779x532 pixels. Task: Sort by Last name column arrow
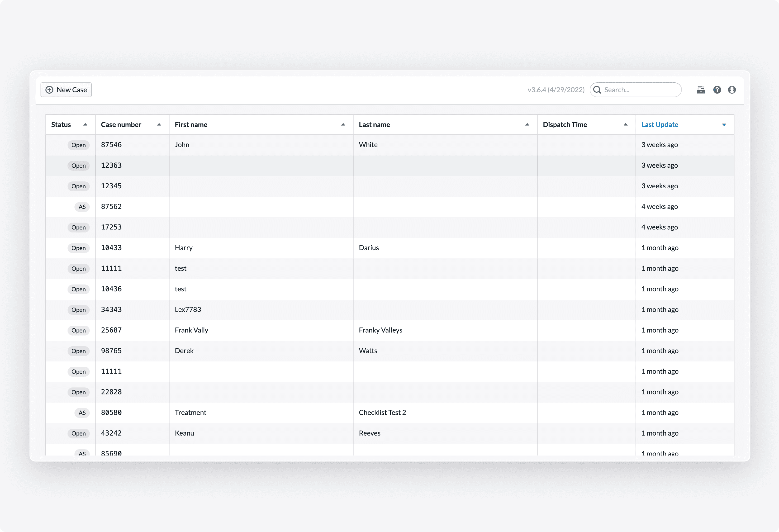pos(527,125)
